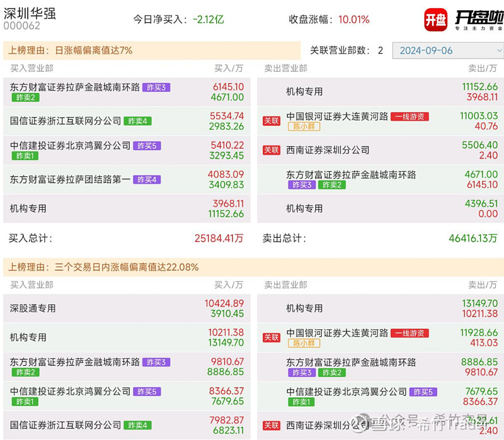Click 昨卖2 tag in bottom buy table
504x440 pixels.
pyautogui.click(x=26, y=372)
